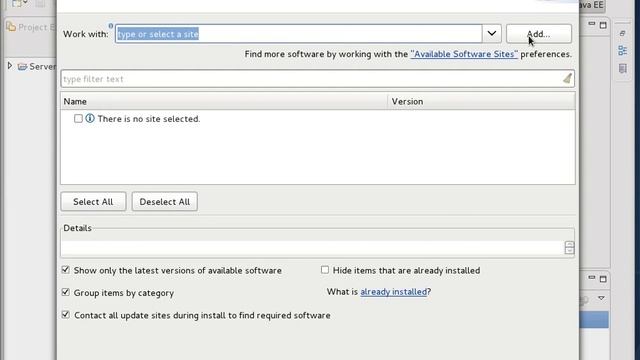Click Select All button
Viewport: 640px width, 360px height.
click(93, 202)
